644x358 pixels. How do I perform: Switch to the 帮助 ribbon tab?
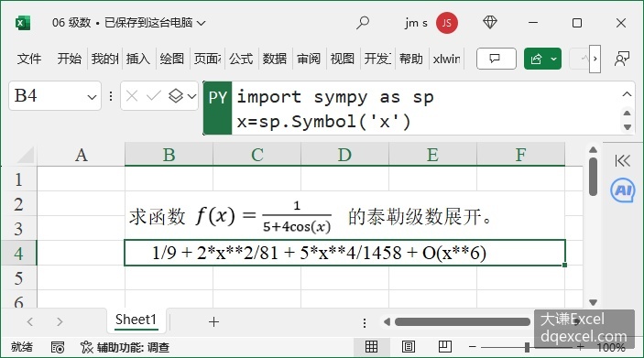(x=411, y=59)
